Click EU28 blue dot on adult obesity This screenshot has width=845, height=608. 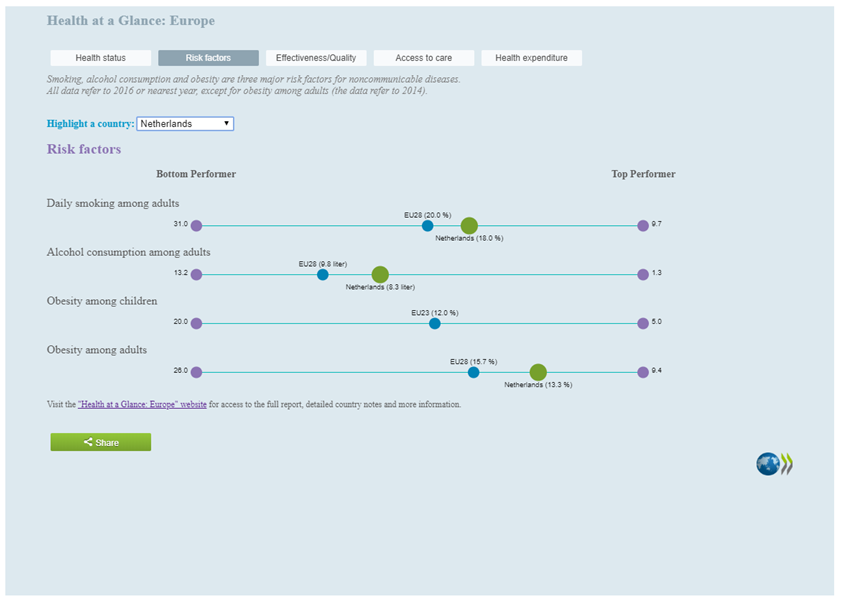473,372
